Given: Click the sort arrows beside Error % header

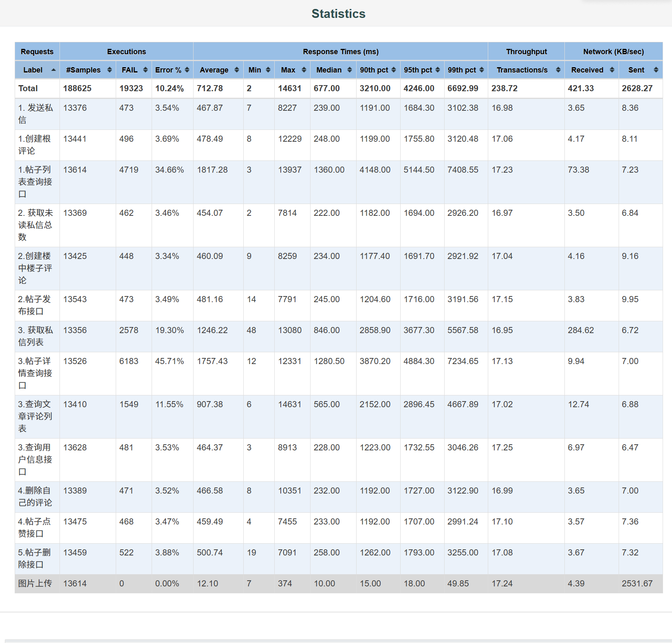Looking at the screenshot, I should [x=187, y=70].
